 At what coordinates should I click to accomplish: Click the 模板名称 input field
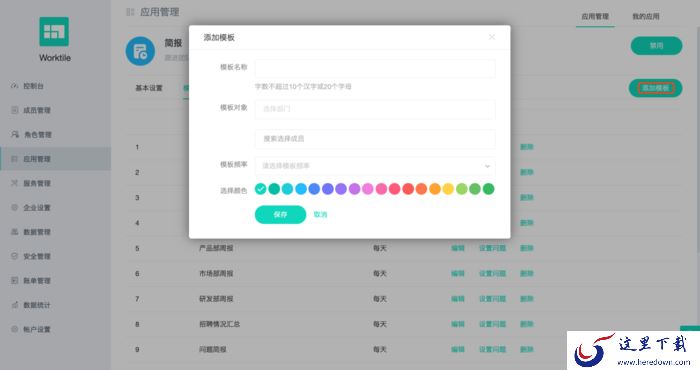click(375, 69)
